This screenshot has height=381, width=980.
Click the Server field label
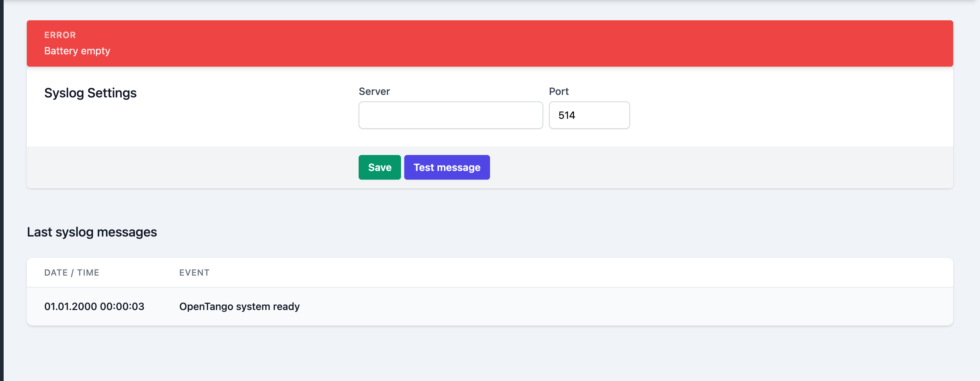pos(374,91)
